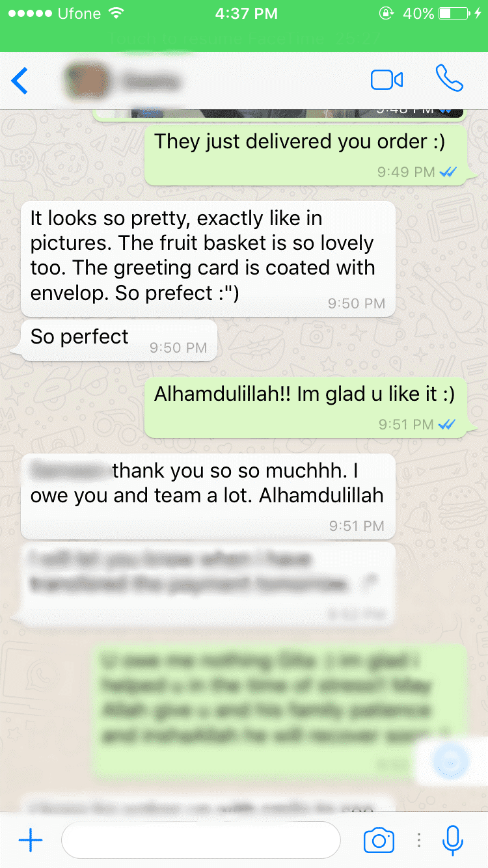Tap the battery indicator in status bar
Image resolution: width=488 pixels, height=868 pixels.
pos(455,13)
